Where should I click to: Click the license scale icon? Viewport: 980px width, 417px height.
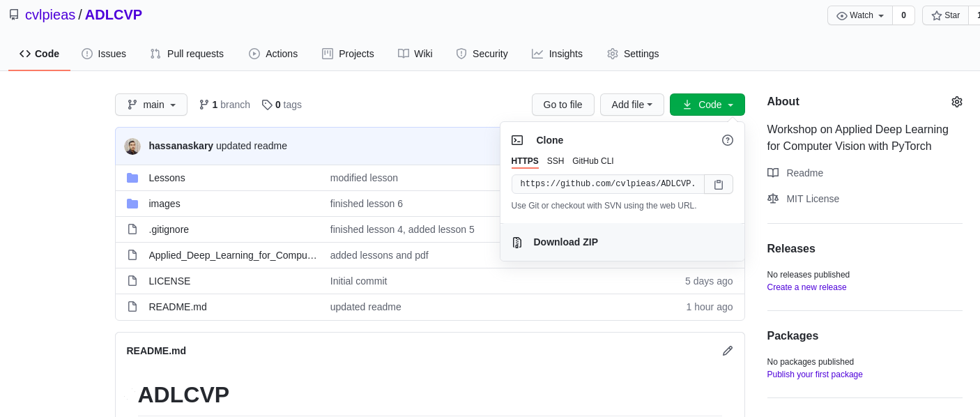pyautogui.click(x=773, y=199)
